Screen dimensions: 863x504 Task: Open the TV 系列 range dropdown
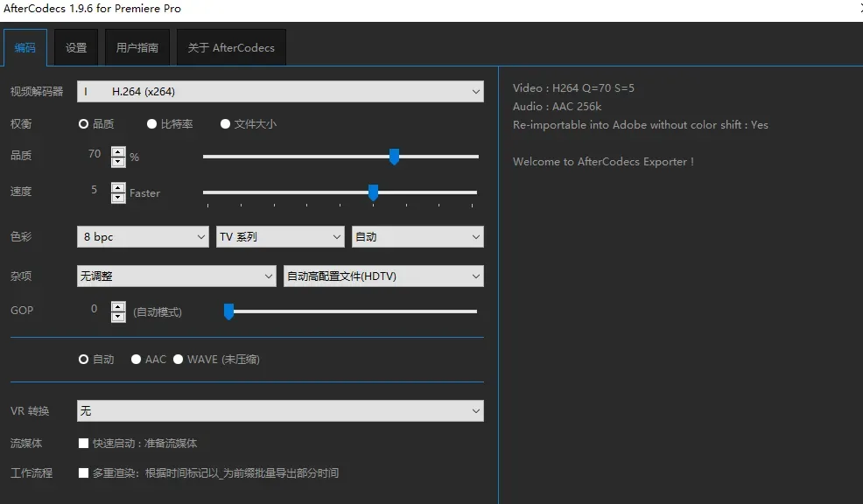280,236
